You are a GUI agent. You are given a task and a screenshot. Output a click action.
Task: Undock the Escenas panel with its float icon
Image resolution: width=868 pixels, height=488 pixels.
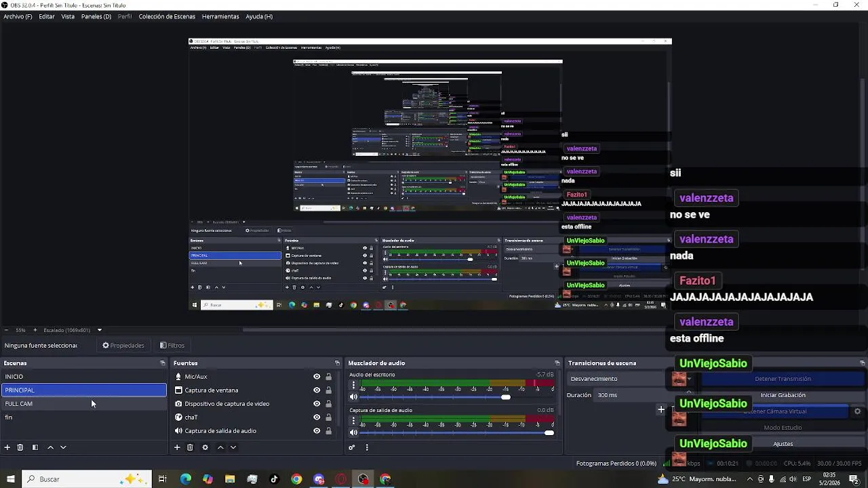point(162,363)
